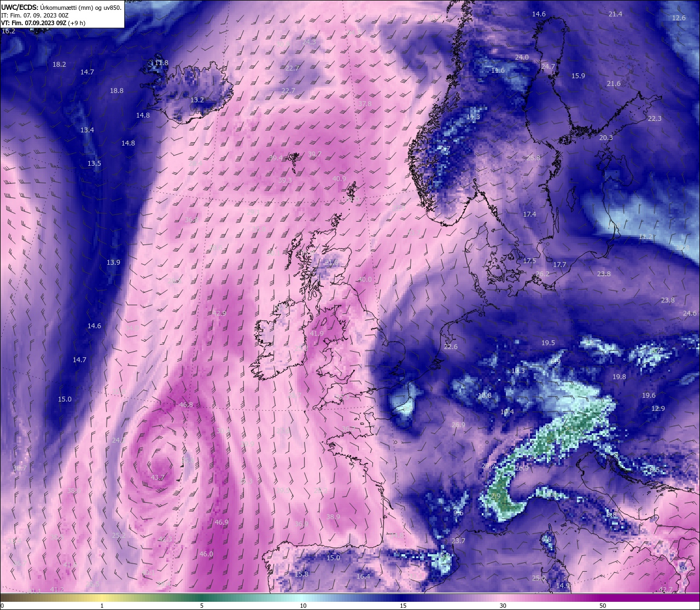700x610 pixels.
Task: Click the map value '13.9'
Action: coord(113,263)
